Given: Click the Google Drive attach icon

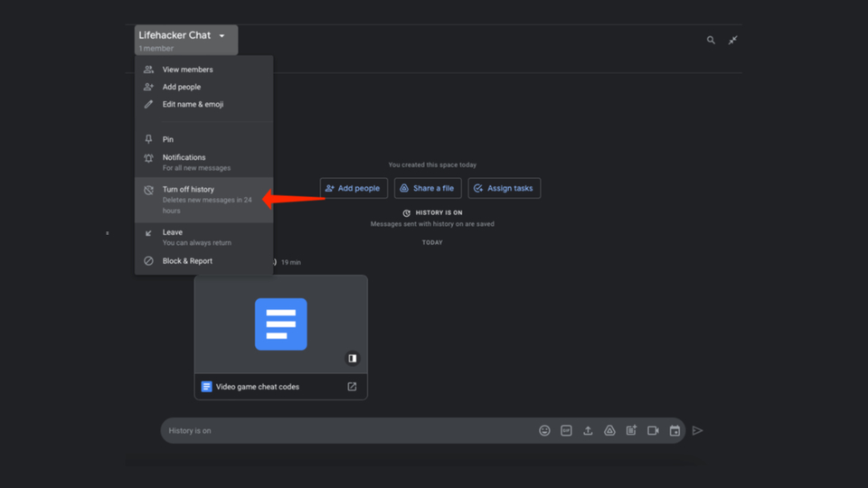Looking at the screenshot, I should tap(609, 430).
